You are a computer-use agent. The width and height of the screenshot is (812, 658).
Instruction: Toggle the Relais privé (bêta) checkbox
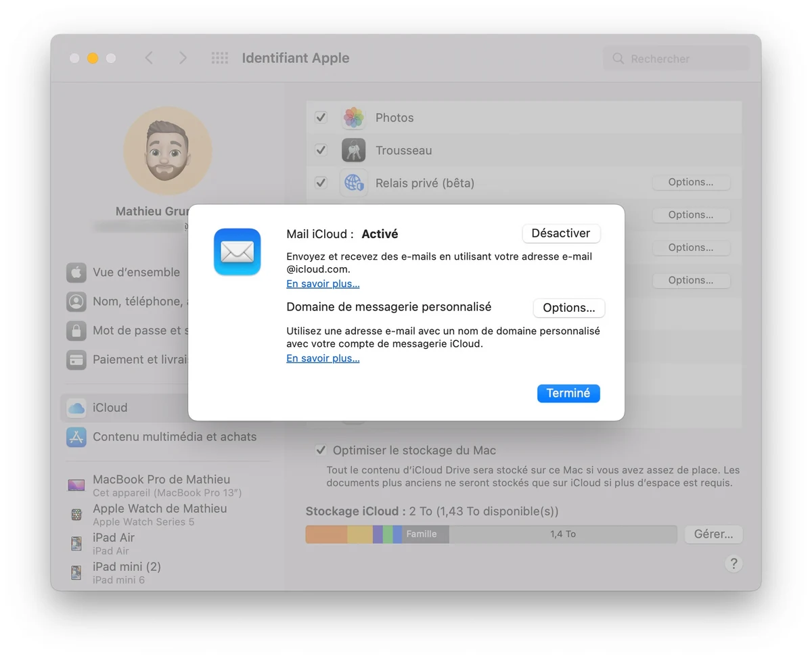(x=321, y=183)
